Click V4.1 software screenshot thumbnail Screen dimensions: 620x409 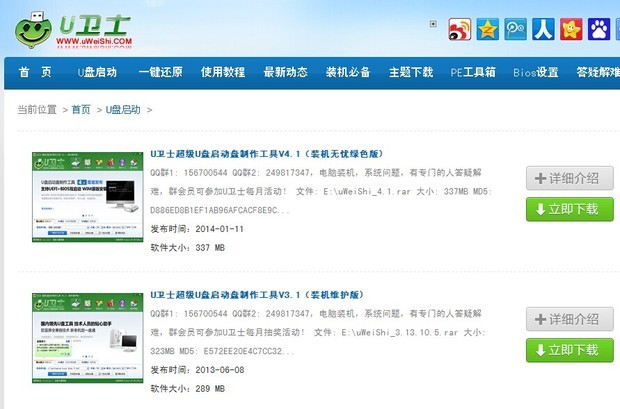[x=87, y=197]
